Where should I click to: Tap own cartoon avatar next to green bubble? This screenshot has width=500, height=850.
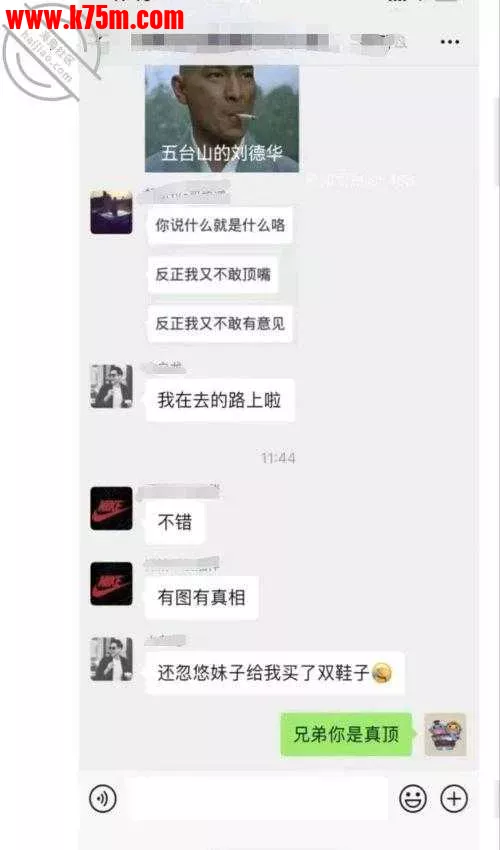pos(445,735)
